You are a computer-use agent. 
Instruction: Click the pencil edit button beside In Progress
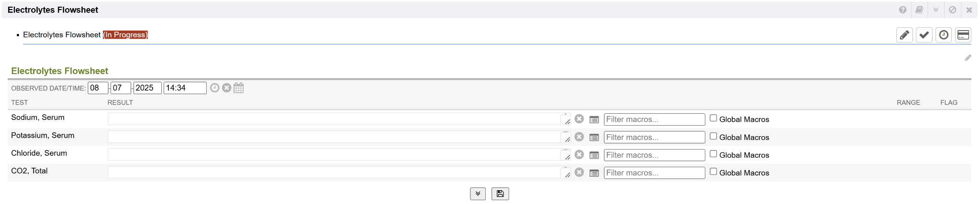(904, 35)
